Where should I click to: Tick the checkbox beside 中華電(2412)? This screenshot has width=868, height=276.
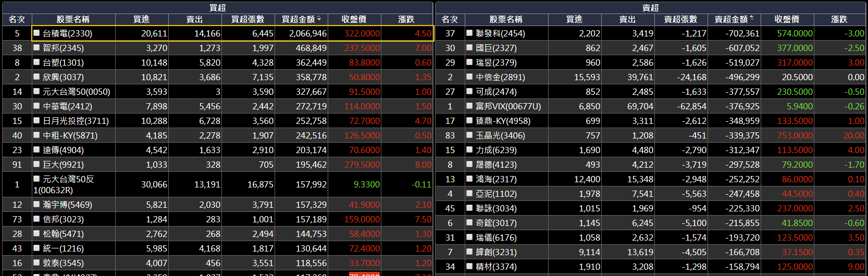[x=36, y=106]
